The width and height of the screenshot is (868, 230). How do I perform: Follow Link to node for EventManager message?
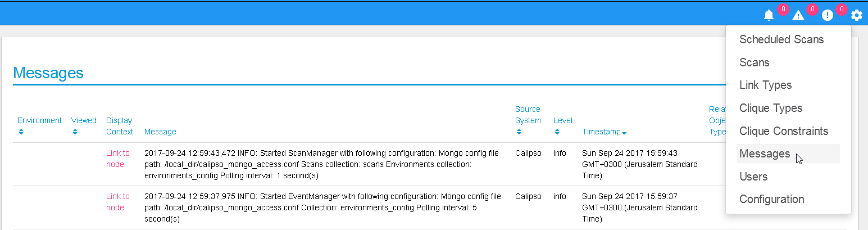tap(117, 202)
